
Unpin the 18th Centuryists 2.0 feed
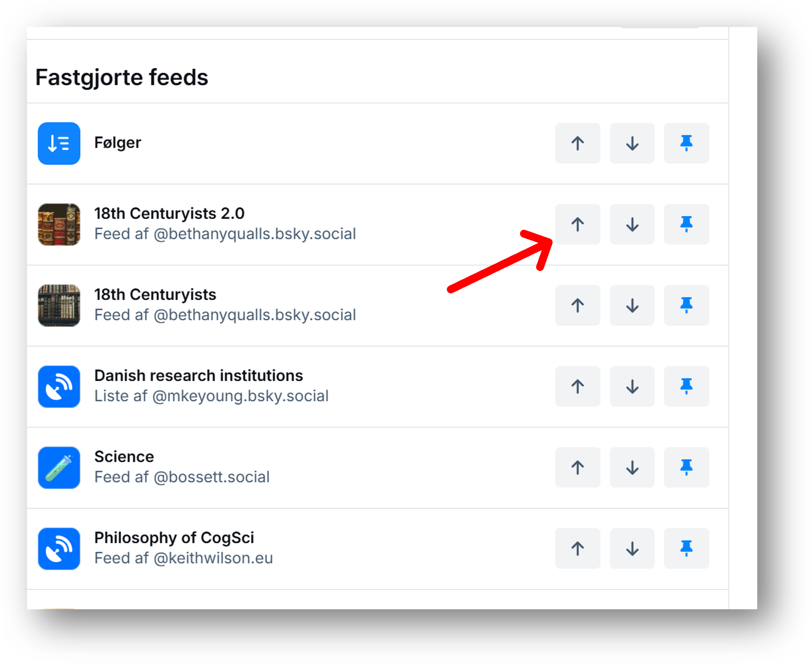click(686, 224)
